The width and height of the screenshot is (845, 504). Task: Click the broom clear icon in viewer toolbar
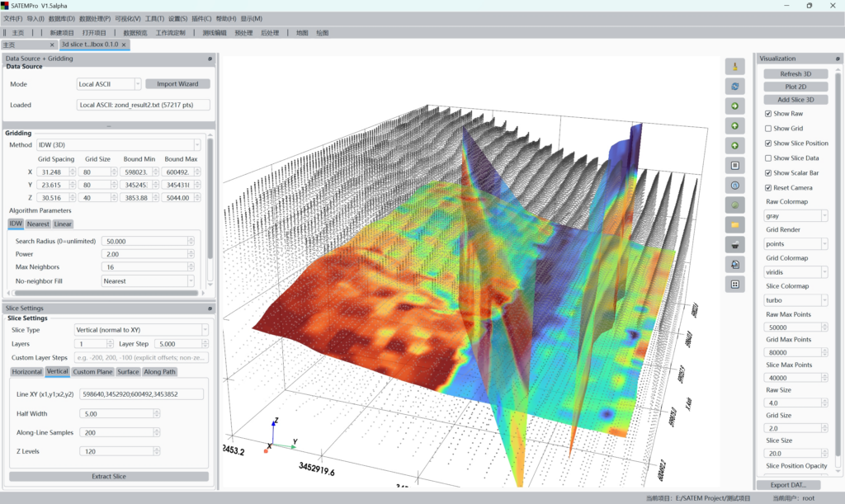[x=734, y=67]
